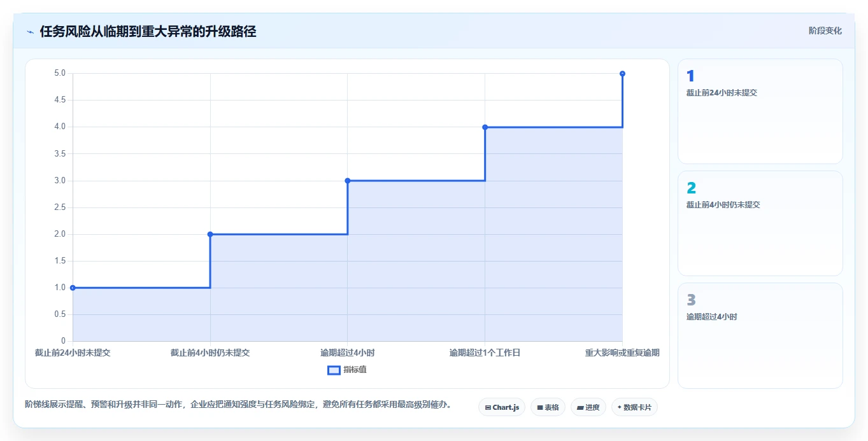Click x-axis label 截止前4小时仍未提交

tap(210, 353)
